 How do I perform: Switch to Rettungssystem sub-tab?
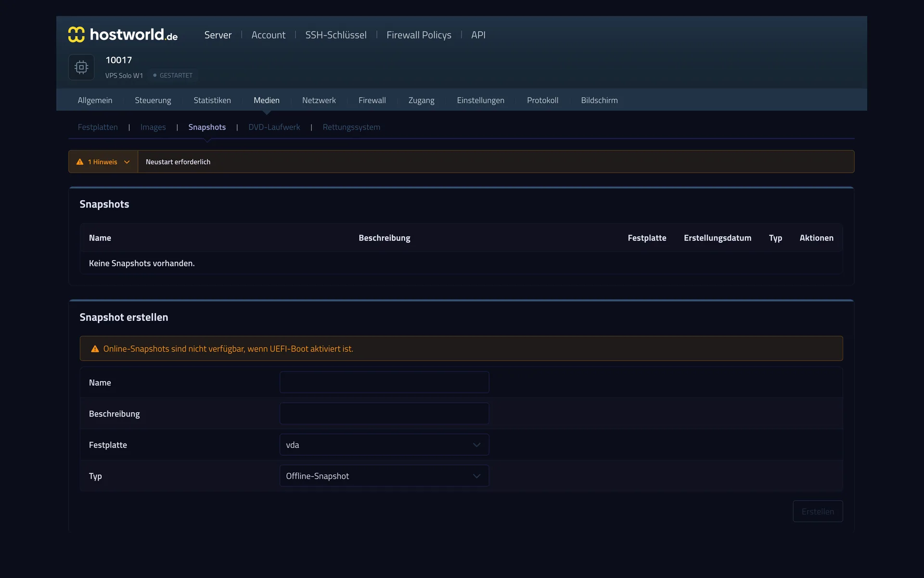point(351,127)
